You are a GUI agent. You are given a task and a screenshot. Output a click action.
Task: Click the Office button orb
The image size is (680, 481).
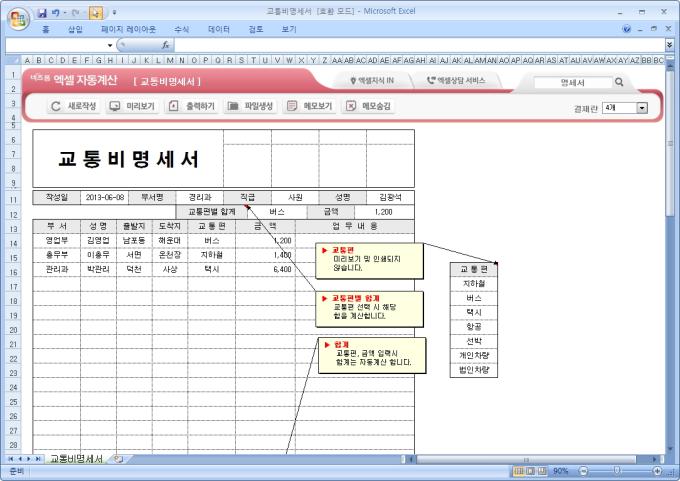18,18
